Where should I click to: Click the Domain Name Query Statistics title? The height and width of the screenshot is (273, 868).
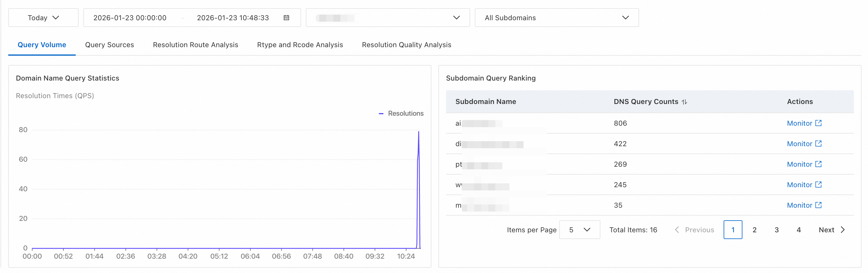[67, 78]
